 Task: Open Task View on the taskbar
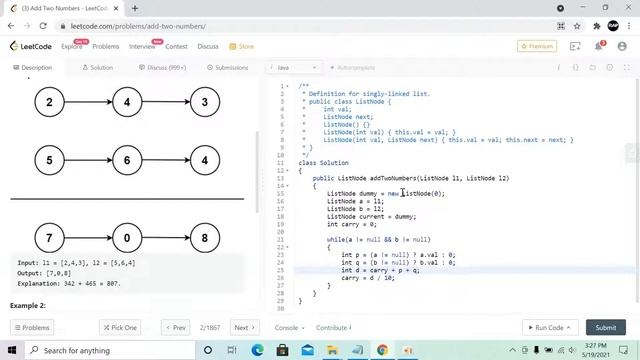pyautogui.click(x=232, y=350)
